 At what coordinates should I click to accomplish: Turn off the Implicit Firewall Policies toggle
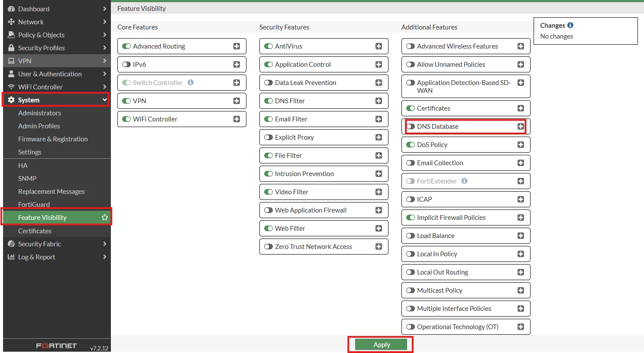[x=411, y=217]
